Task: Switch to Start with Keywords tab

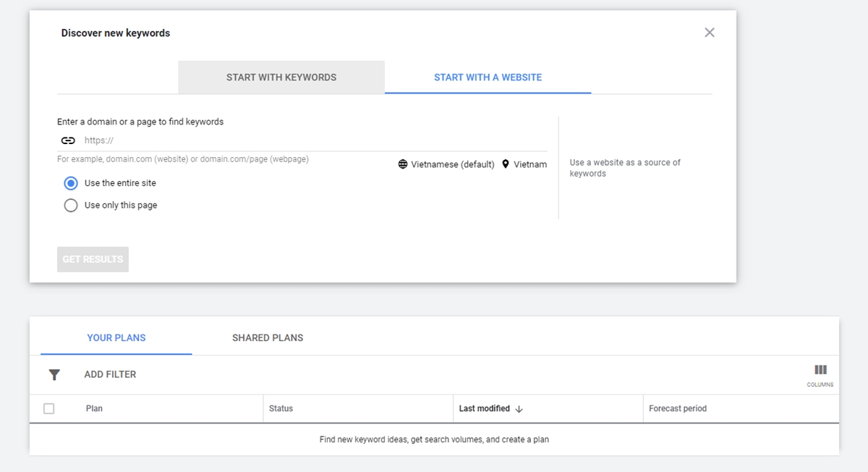Action: tap(281, 77)
